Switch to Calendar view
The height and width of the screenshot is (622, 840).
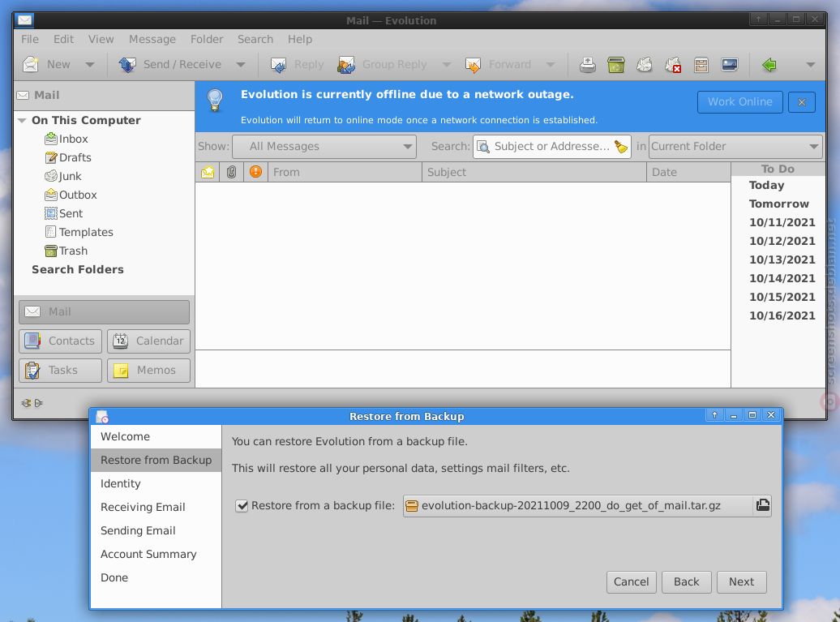pos(148,341)
